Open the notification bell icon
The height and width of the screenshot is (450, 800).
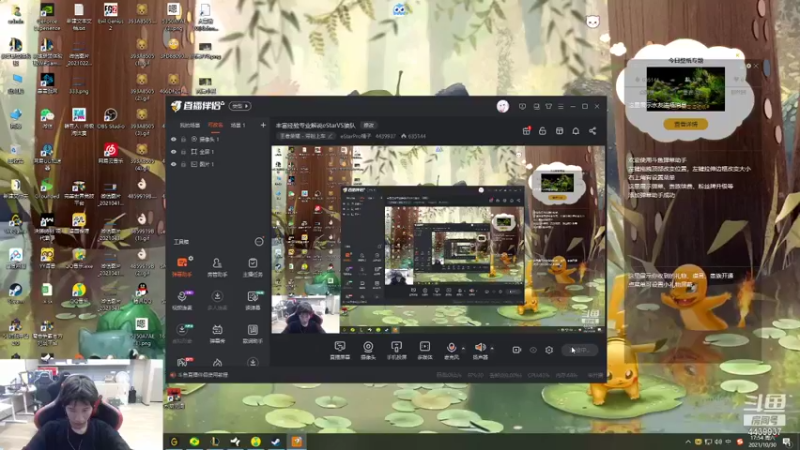point(576,131)
